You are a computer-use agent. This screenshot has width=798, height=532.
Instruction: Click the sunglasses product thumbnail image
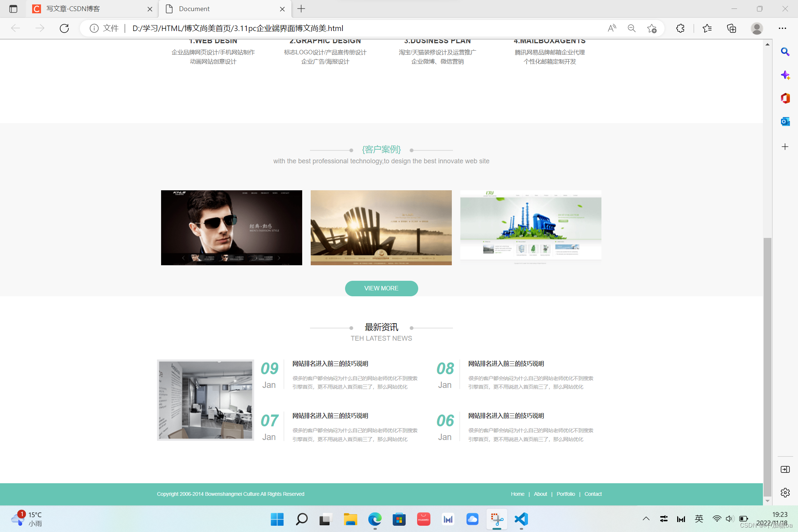click(232, 228)
